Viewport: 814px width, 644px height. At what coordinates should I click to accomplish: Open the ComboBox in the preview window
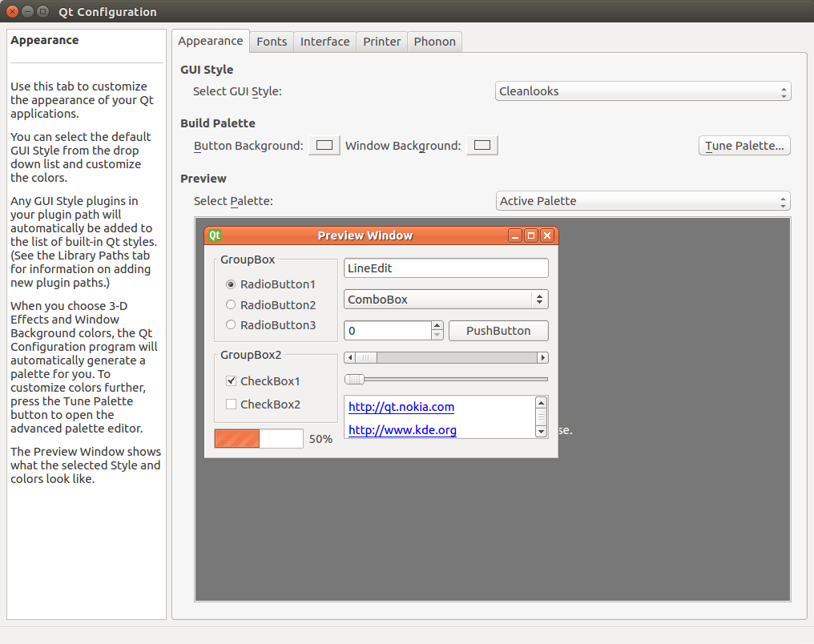click(x=445, y=299)
